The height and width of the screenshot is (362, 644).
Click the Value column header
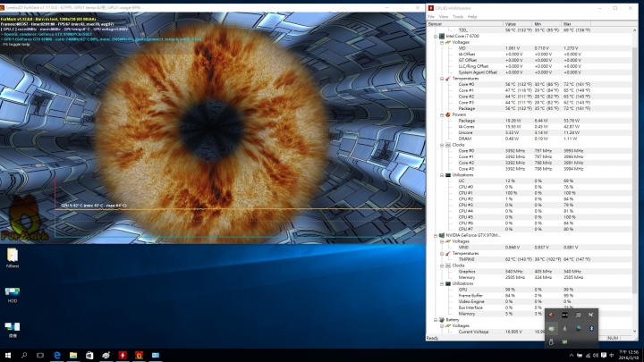(511, 23)
